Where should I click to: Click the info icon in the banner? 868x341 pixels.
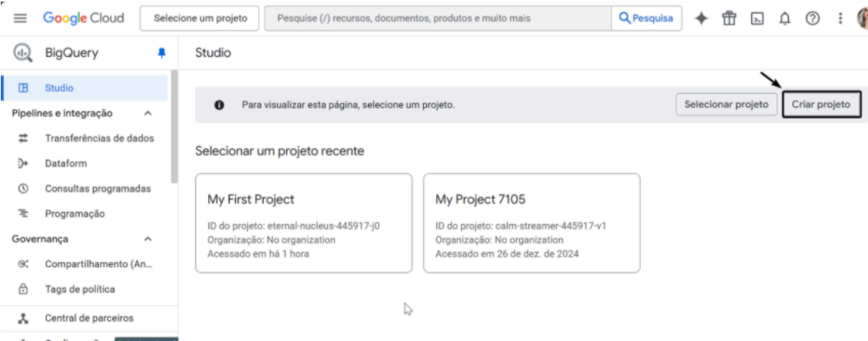219,104
